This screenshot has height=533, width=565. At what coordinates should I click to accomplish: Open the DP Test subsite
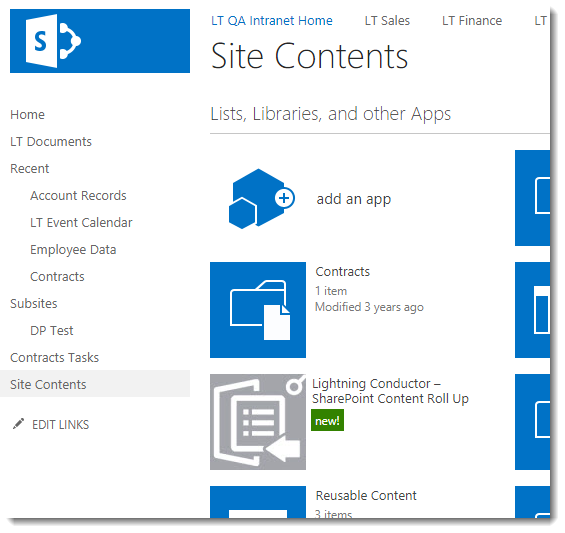point(52,330)
